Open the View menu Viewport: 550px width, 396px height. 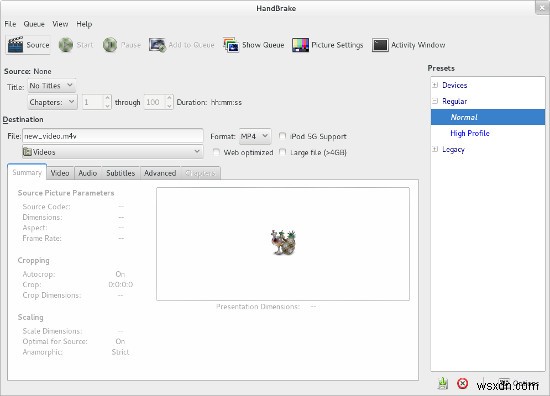tap(60, 24)
